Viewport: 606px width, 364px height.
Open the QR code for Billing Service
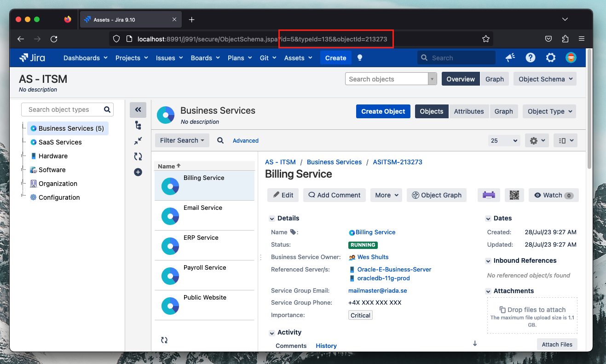coord(514,195)
